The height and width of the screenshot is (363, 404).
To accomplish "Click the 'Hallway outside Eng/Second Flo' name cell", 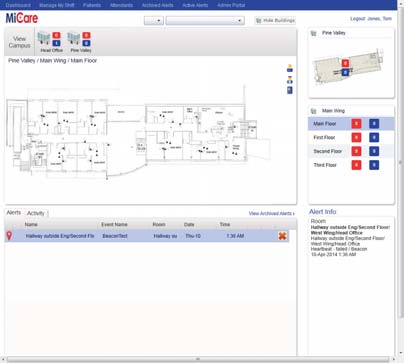I will click(60, 236).
